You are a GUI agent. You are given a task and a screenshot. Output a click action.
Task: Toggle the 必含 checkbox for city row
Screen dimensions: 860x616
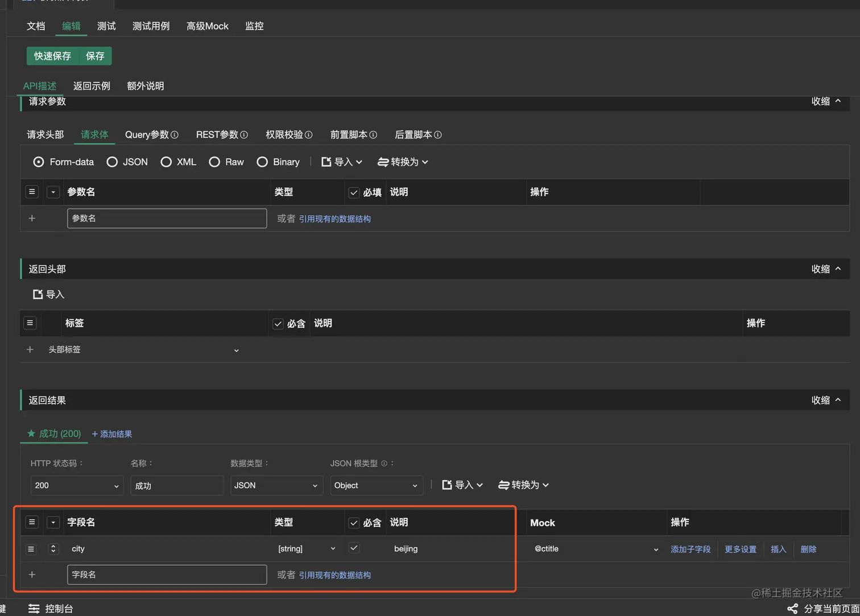[354, 548]
